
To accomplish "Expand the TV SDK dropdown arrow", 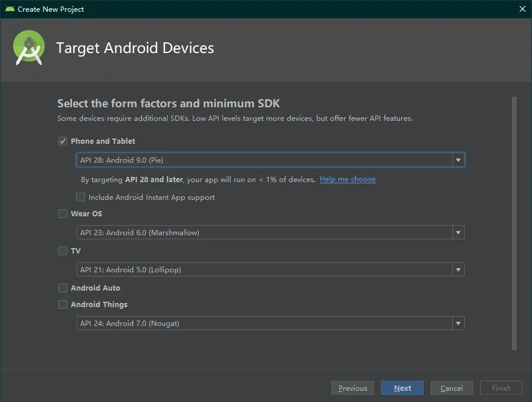I will pyautogui.click(x=458, y=269).
